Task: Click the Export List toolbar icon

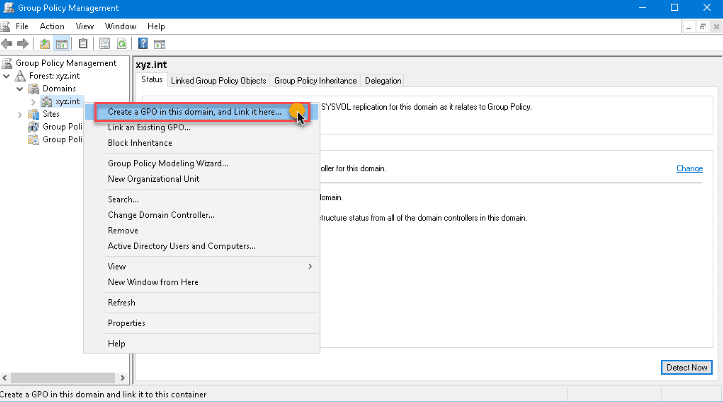Action: (105, 44)
